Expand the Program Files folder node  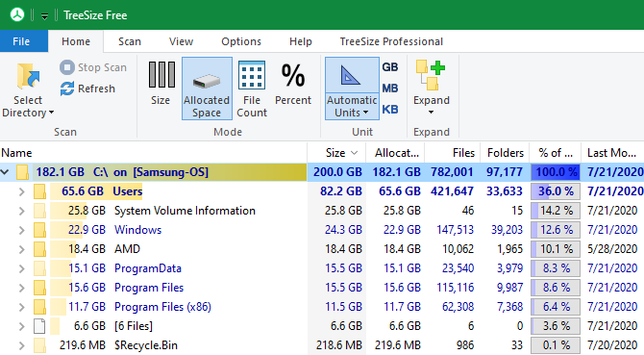pos(22,288)
